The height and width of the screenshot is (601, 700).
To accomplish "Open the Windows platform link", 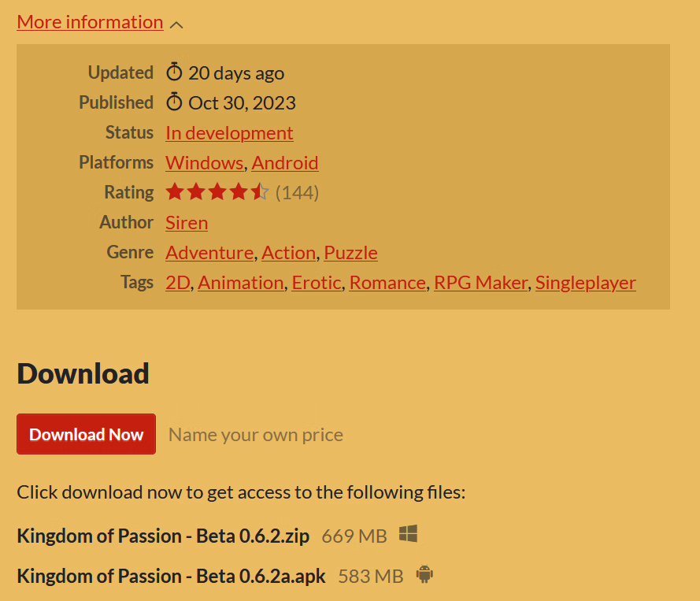I will click(204, 162).
